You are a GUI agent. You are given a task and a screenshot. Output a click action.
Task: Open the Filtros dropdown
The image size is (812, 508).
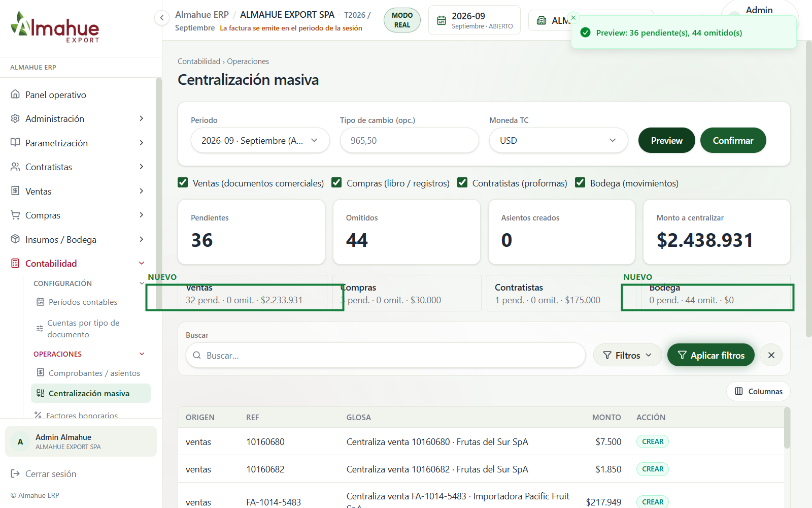coord(627,355)
